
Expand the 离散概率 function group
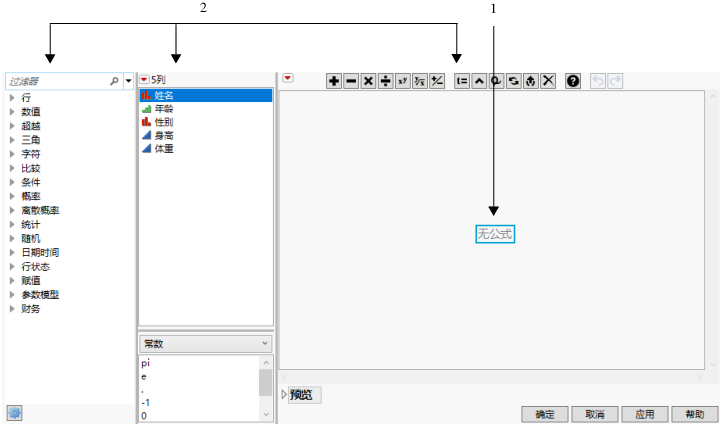pos(12,210)
